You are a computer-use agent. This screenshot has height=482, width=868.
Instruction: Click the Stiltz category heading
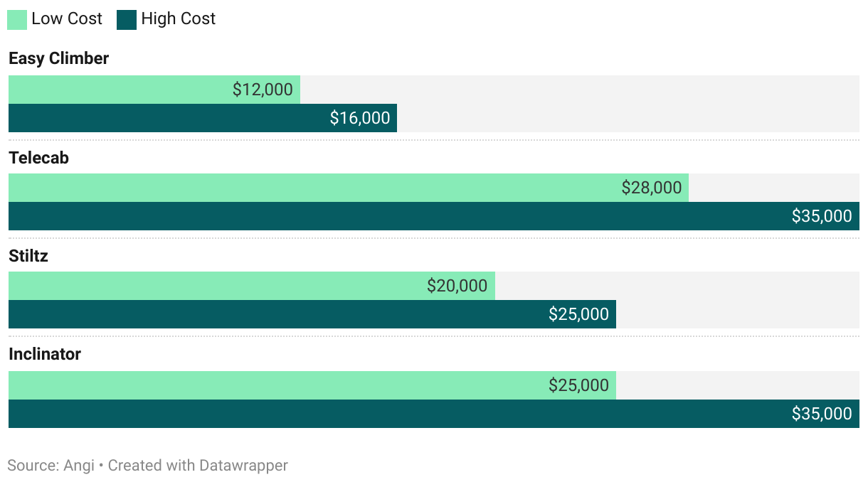coord(28,256)
